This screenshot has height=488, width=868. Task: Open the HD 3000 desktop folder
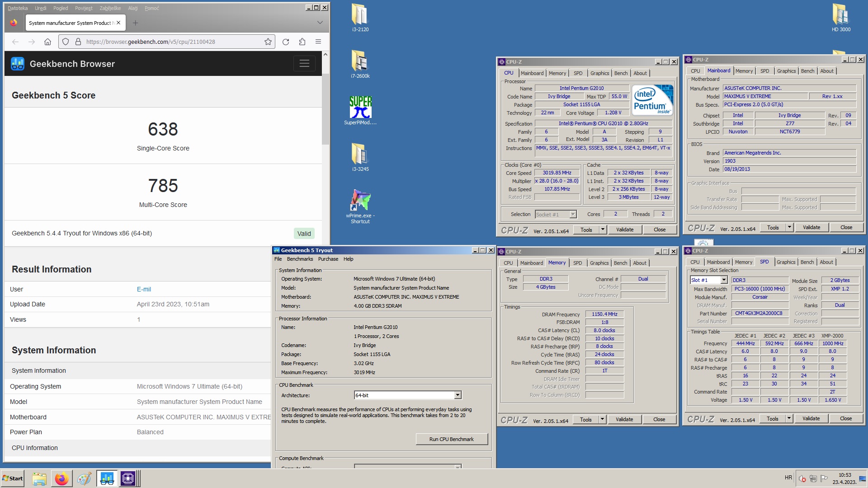(x=841, y=17)
